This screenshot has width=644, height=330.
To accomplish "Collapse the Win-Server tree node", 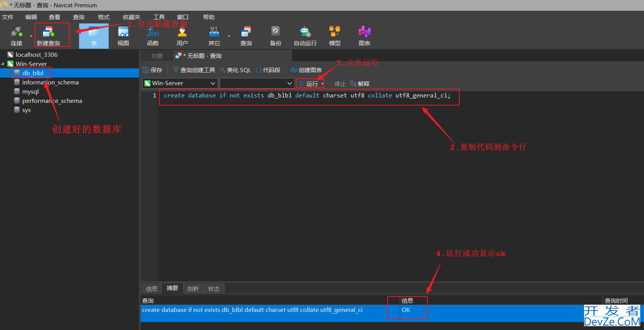I will (x=3, y=64).
